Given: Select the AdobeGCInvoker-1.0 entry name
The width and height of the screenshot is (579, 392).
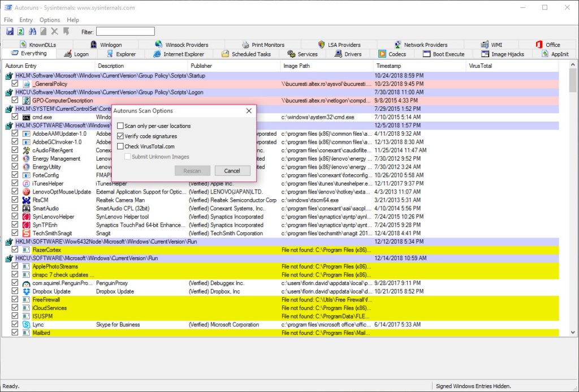Looking at the screenshot, I should (x=57, y=142).
